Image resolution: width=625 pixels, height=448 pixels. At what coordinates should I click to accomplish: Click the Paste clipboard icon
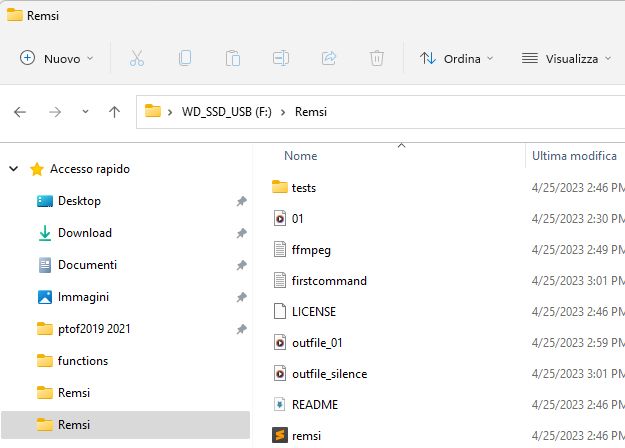click(x=233, y=58)
